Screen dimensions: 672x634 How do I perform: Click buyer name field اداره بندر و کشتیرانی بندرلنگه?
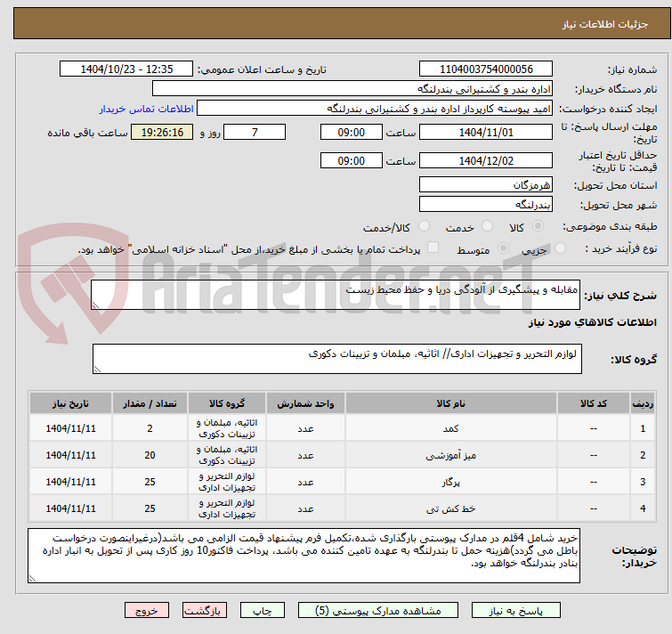coord(352,89)
